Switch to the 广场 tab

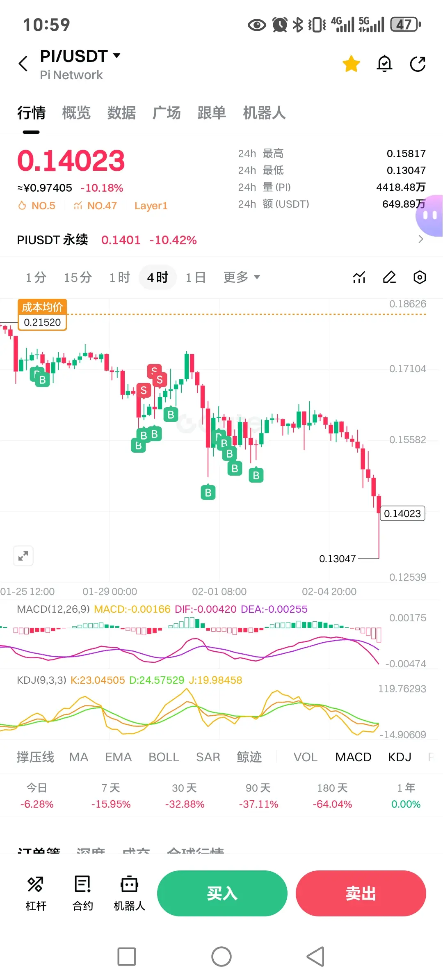(x=167, y=113)
